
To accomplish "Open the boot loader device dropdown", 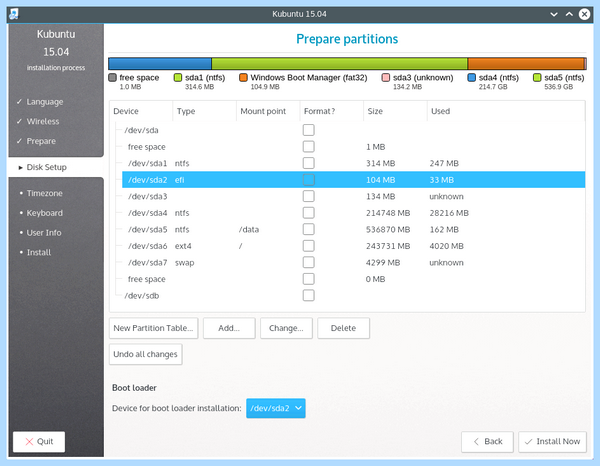I will pyautogui.click(x=276, y=408).
